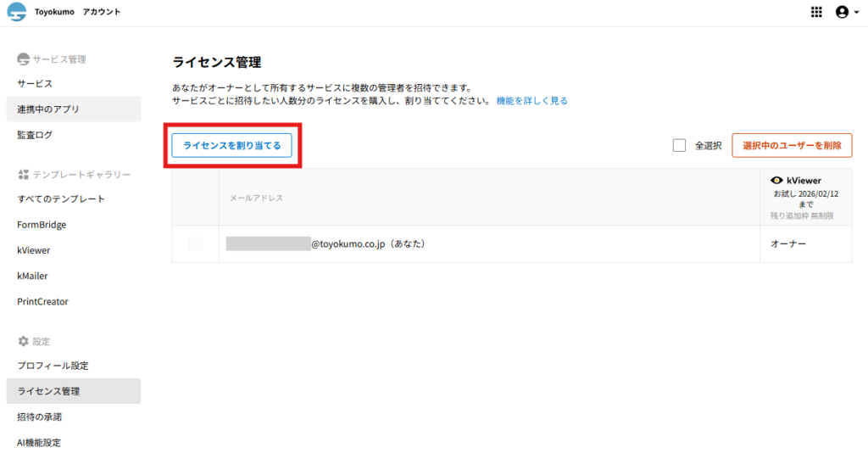Go to 監査ログ in the sidebar
Viewport: 868px width, 453px height.
tap(35, 135)
